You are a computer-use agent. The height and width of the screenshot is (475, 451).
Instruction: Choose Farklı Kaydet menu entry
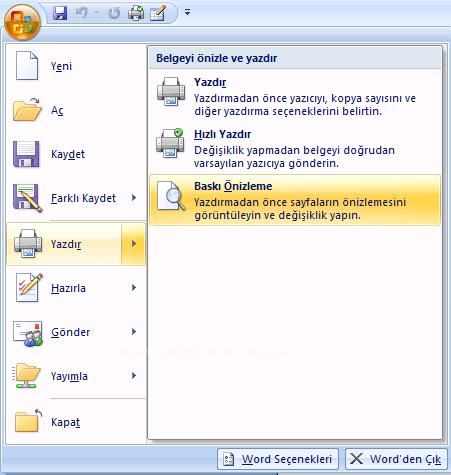83,198
